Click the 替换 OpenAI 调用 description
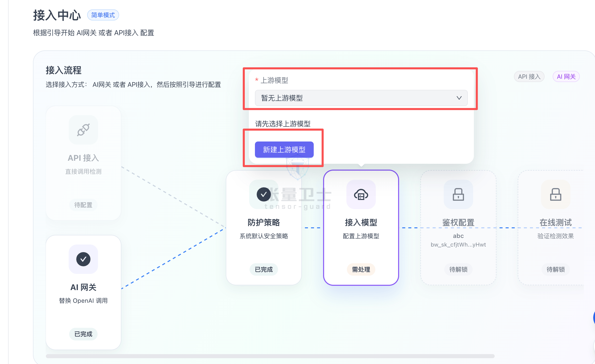 click(83, 301)
